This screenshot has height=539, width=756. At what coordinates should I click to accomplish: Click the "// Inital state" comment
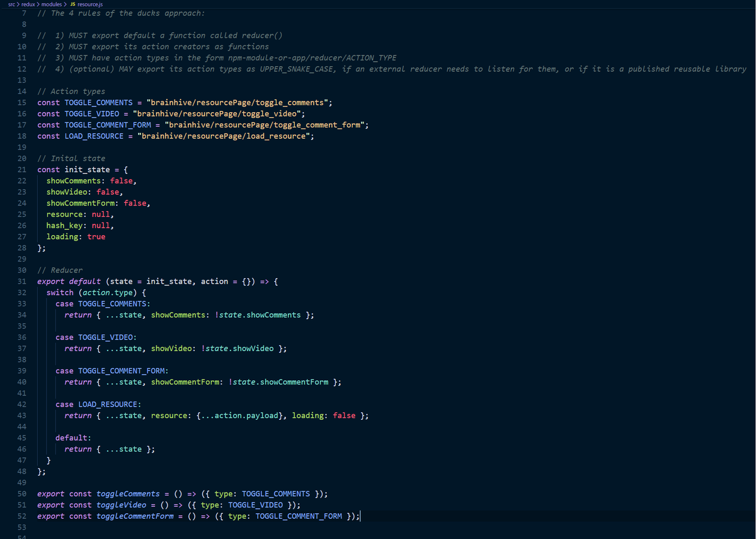pyautogui.click(x=71, y=158)
